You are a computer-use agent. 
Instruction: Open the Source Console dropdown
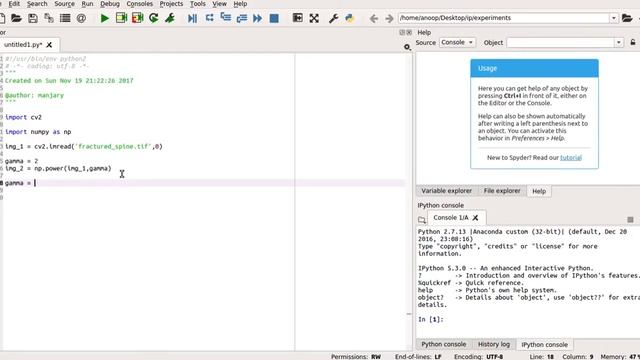(458, 42)
